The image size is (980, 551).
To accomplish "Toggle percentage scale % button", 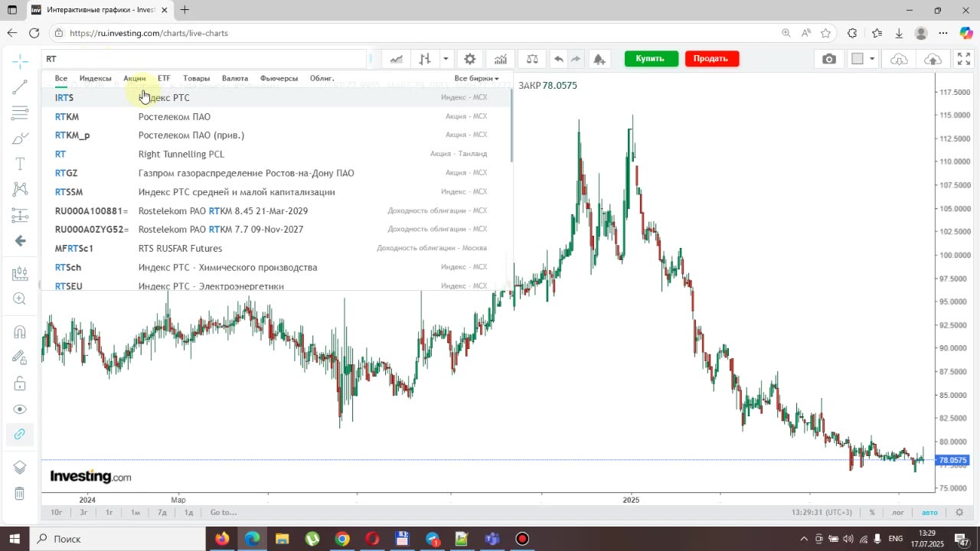I will (x=872, y=512).
